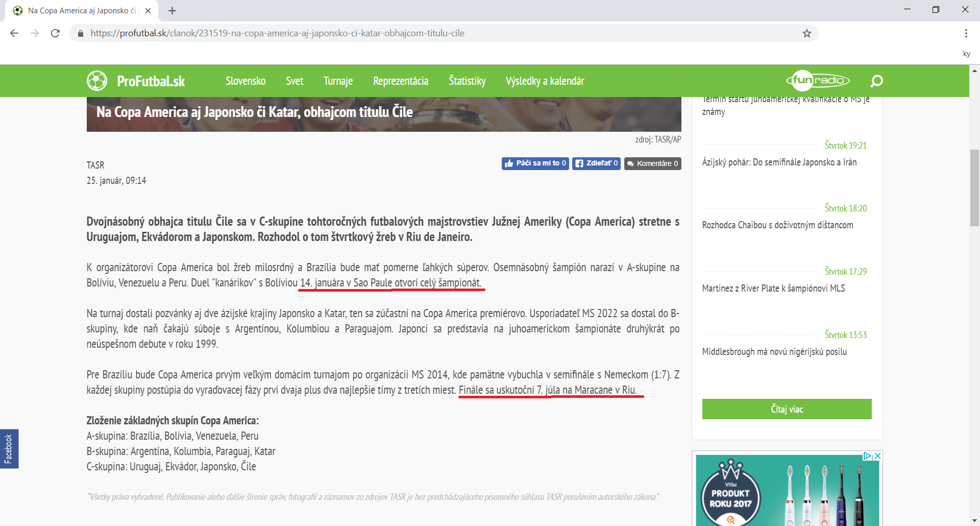This screenshot has height=526, width=980.
Task: Click the ProFutbal.sk soccer ball logo
Action: pos(97,81)
